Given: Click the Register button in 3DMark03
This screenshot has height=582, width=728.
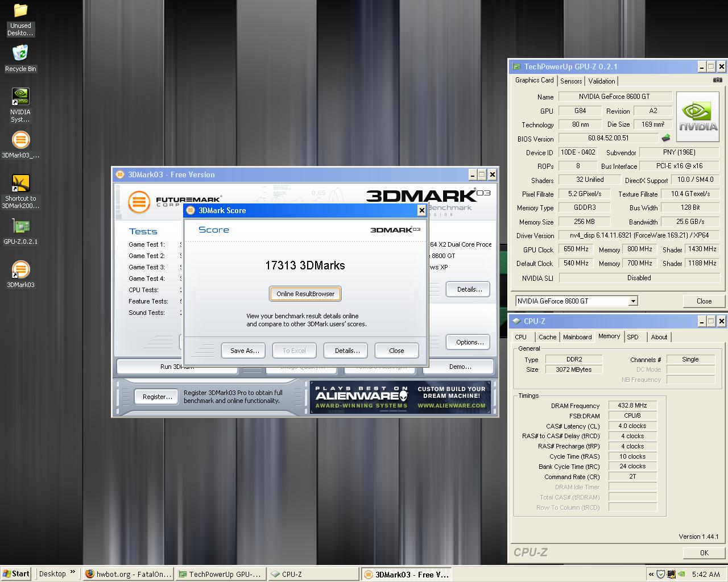Looking at the screenshot, I should 157,397.
